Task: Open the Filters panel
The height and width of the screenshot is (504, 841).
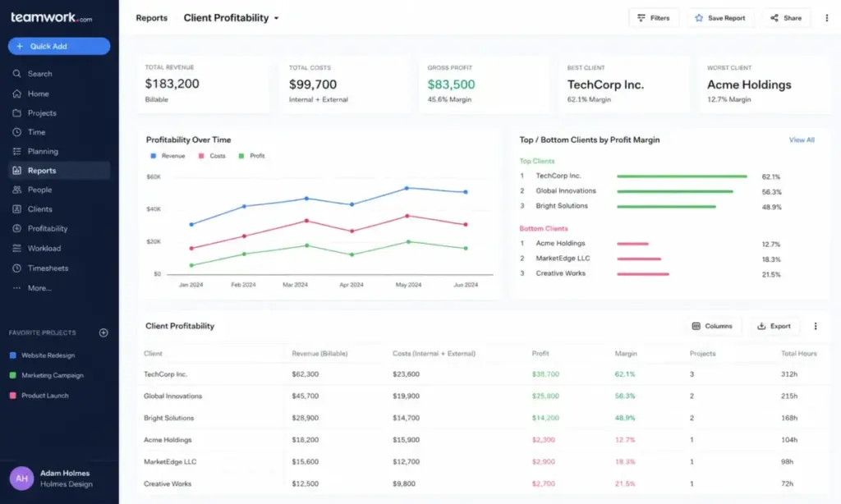Action: tap(654, 18)
